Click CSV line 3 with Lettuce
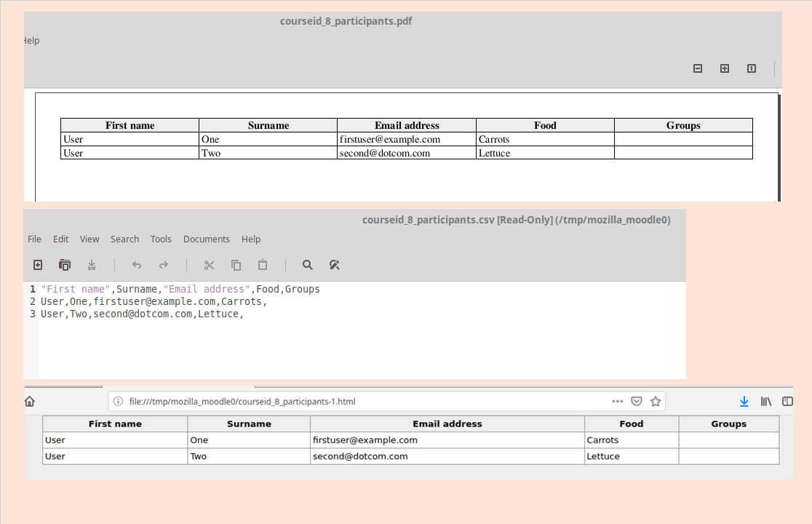Screen dimensions: 812x524 click(142, 314)
